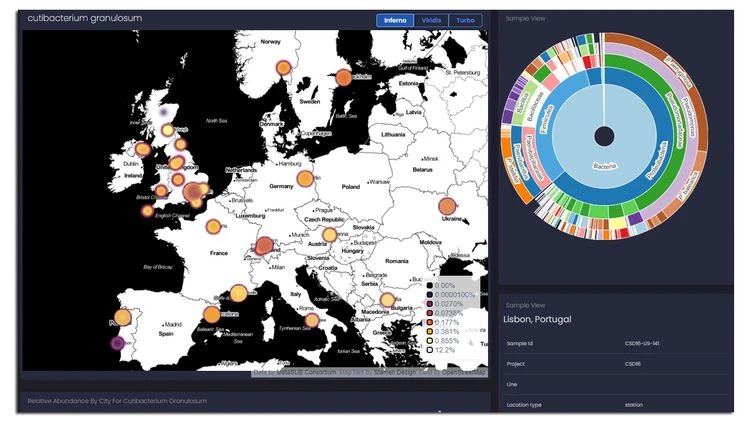This screenshot has height=423, width=752.
Task: Click the marker over Switzerland
Action: point(264,246)
